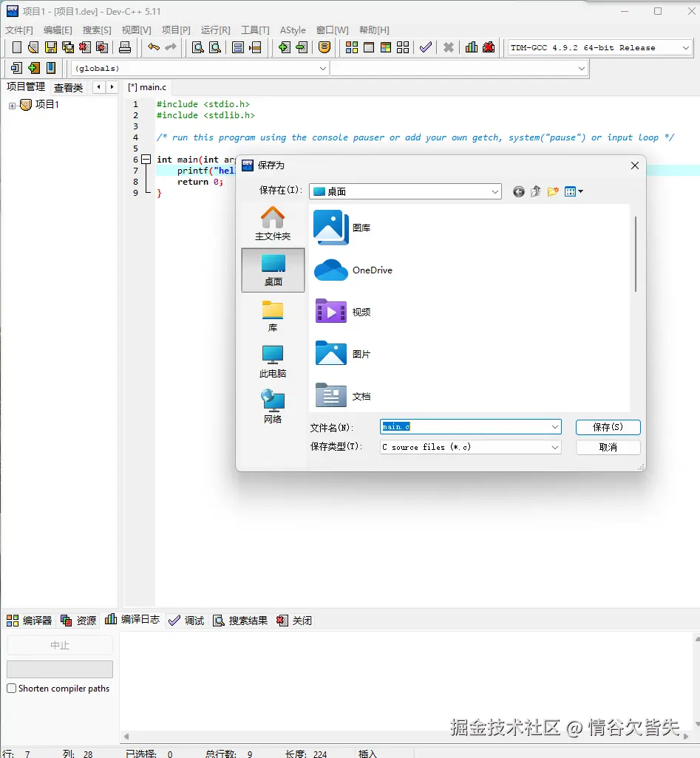Select 网络 in dialog sidebar
This screenshot has height=758, width=700.
tap(273, 407)
